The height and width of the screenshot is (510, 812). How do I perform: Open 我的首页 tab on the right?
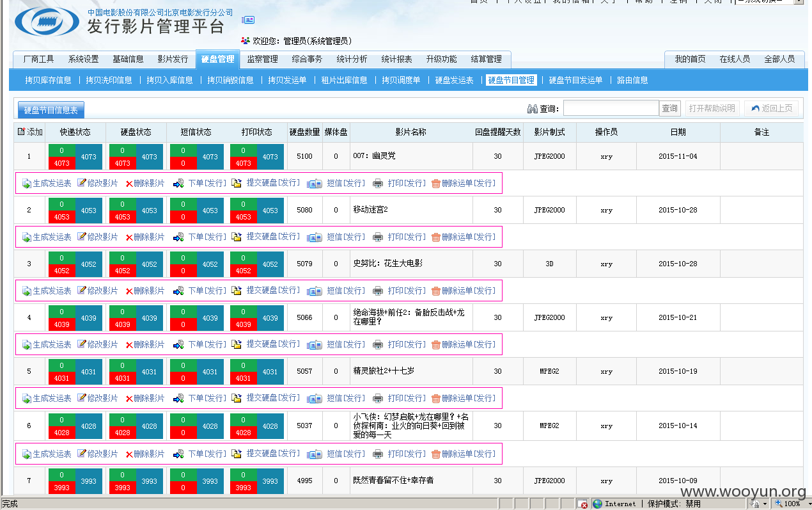click(690, 60)
